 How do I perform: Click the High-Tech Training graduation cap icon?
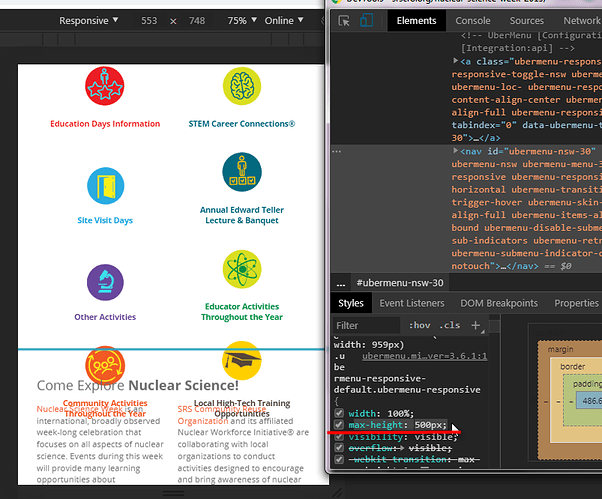coord(242,360)
